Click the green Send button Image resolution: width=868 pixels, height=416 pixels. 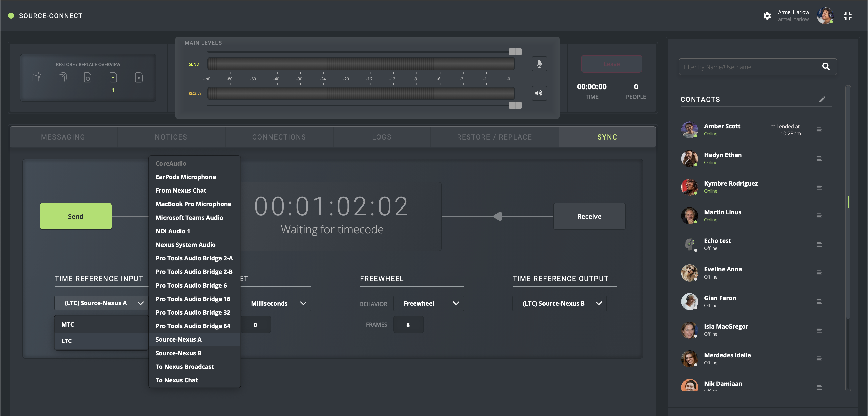coord(76,216)
